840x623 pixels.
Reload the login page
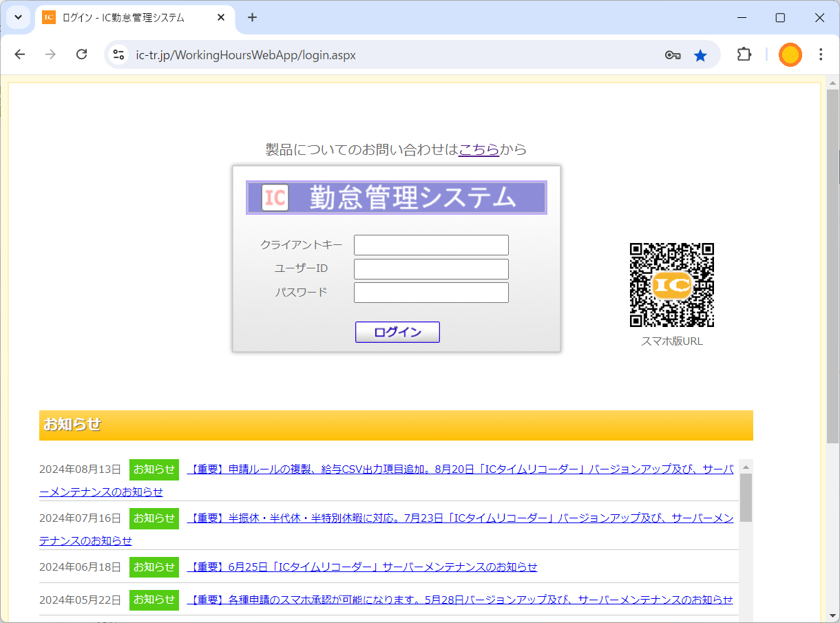click(x=81, y=54)
